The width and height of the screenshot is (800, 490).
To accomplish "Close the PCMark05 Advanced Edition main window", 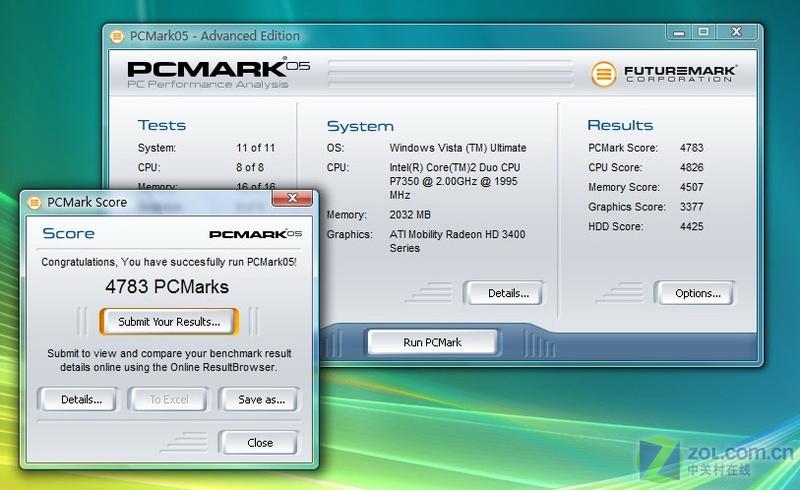I will coord(737,32).
